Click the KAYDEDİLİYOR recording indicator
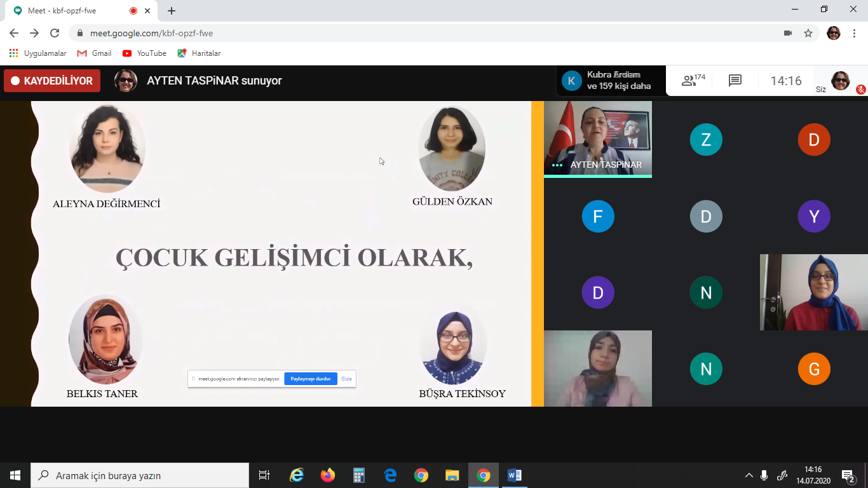868x488 pixels. click(x=52, y=81)
